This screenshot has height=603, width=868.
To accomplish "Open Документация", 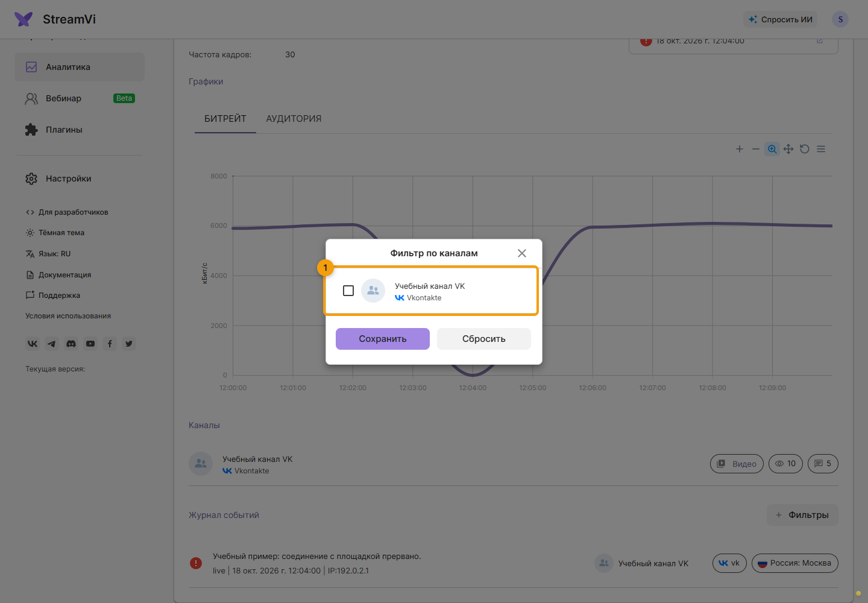I will click(x=58, y=275).
